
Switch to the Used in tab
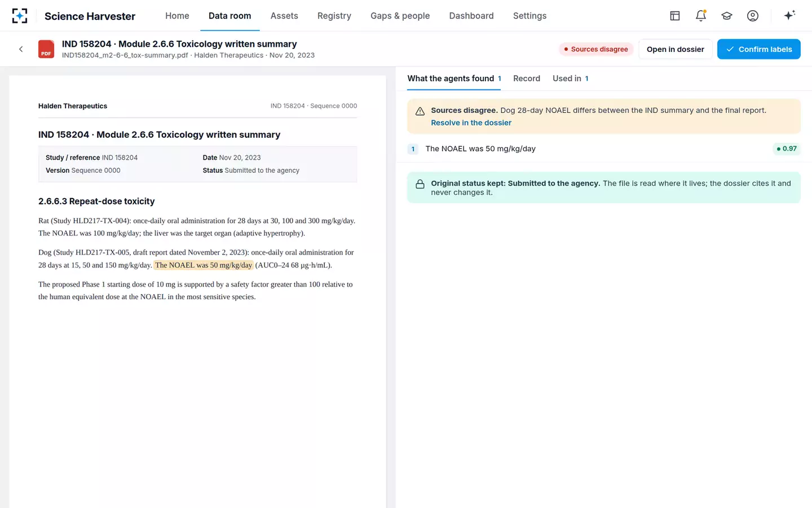(571, 78)
